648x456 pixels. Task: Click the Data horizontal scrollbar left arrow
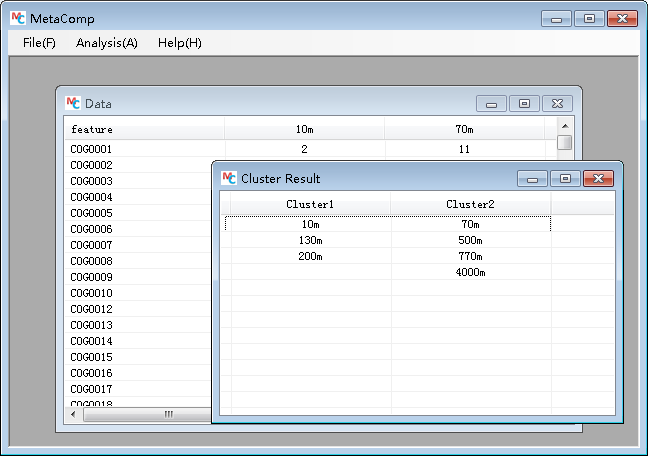click(73, 414)
